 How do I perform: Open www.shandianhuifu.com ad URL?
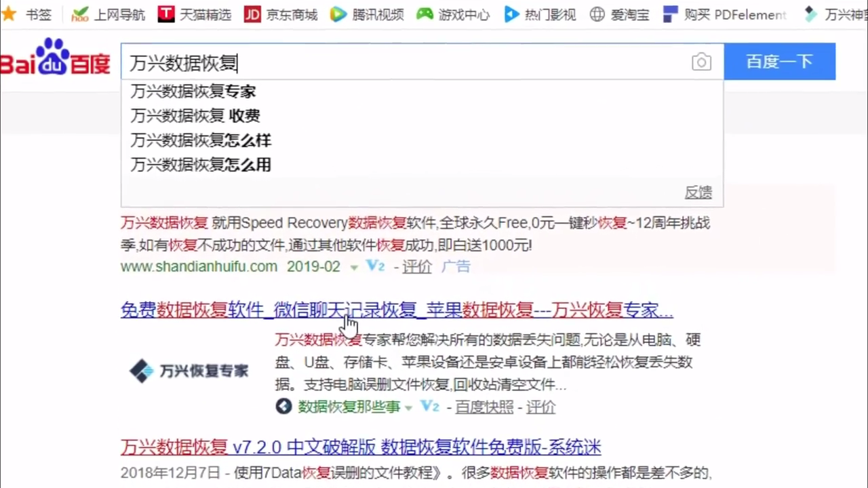tap(199, 266)
